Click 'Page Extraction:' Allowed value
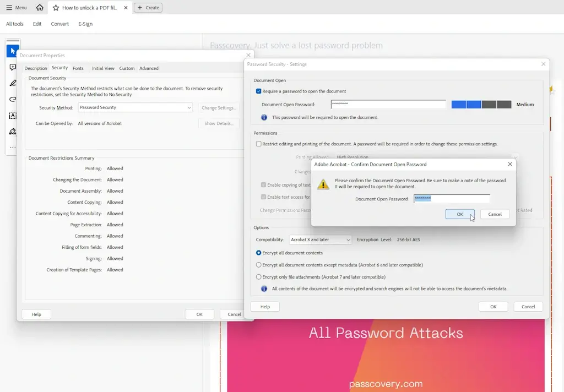Image resolution: width=564 pixels, height=392 pixels. tap(115, 225)
